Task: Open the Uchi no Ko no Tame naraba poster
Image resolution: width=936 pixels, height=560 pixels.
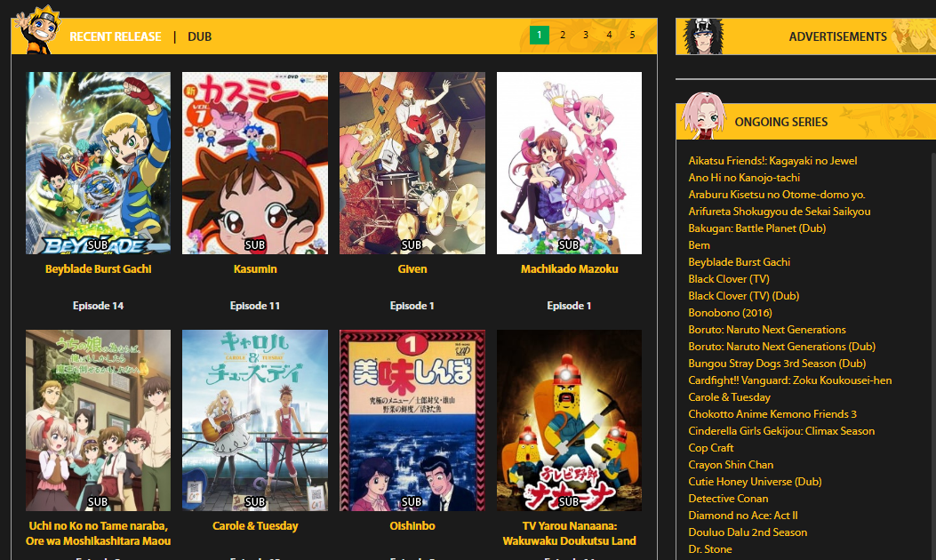Action: click(98, 420)
